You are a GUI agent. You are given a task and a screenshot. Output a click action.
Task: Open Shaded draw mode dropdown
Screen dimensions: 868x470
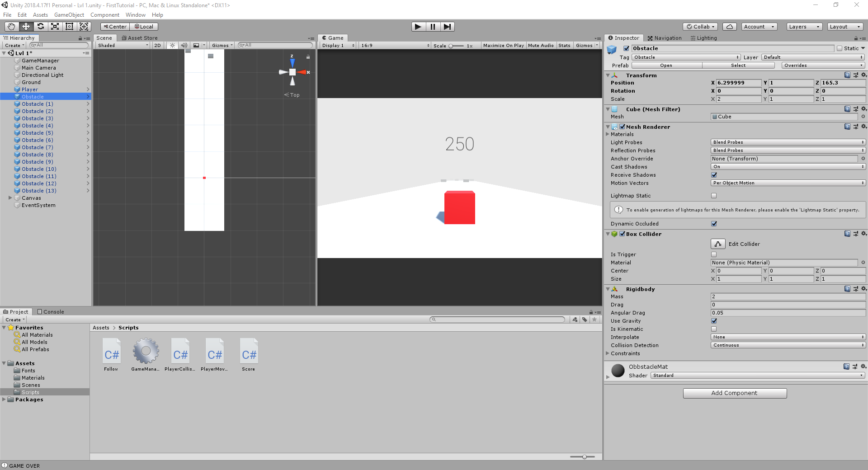click(123, 45)
